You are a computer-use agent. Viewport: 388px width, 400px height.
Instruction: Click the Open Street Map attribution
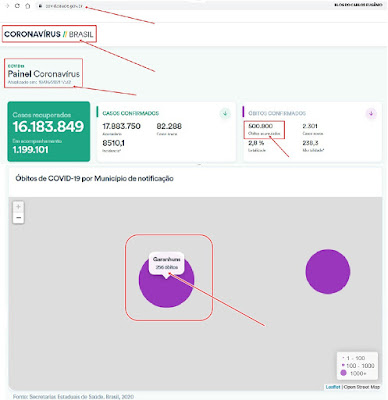coord(362,387)
